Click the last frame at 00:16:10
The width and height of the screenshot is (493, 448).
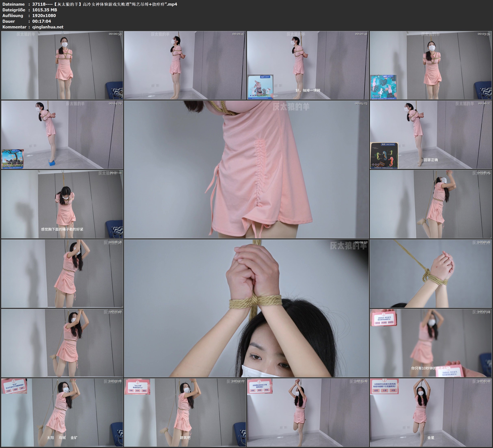pyautogui.click(x=431, y=412)
